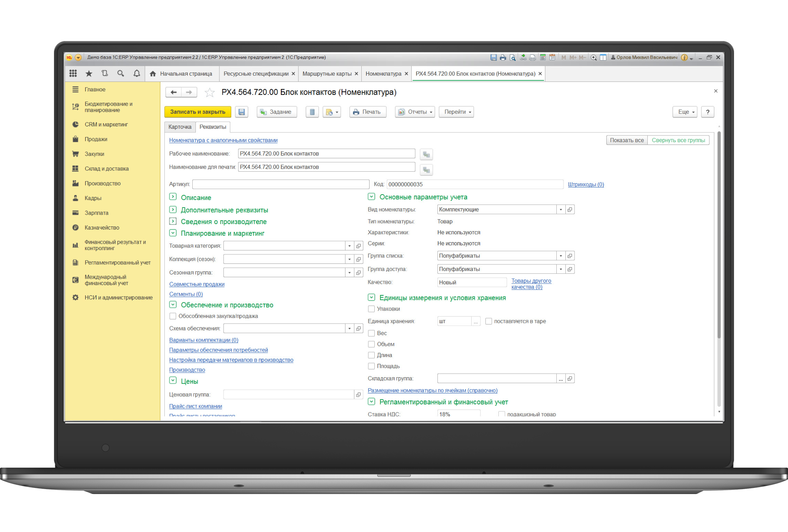Screen dimensions: 788x532
Task: Open the sections menu grid icon
Action: [73, 74]
